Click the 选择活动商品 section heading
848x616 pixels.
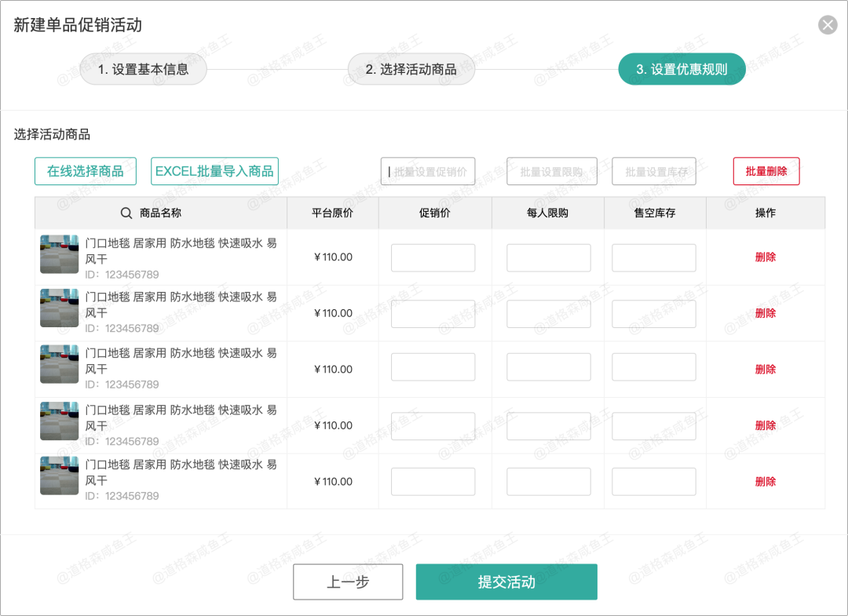pyautogui.click(x=52, y=134)
